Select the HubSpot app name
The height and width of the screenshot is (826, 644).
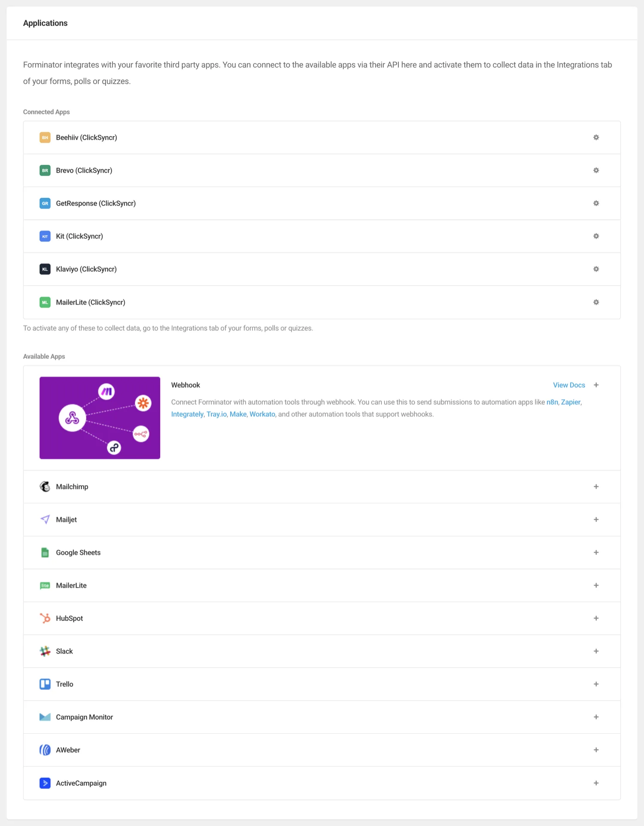pos(70,618)
